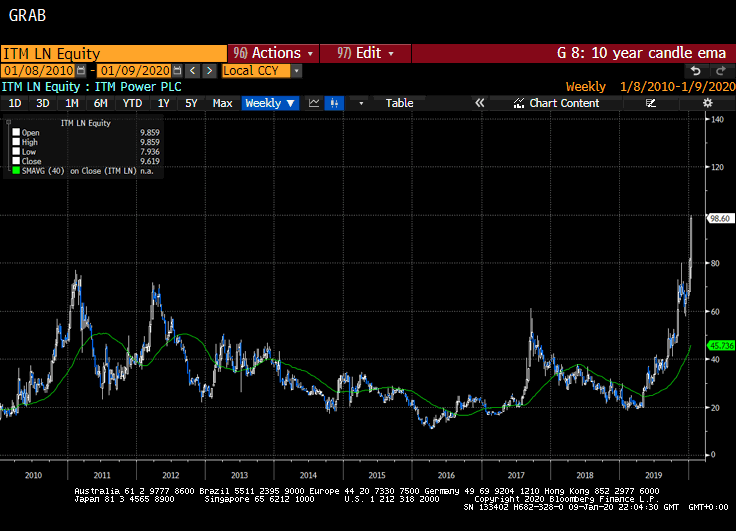
Task: Click the 2015 label on the time axis
Action: pos(377,475)
